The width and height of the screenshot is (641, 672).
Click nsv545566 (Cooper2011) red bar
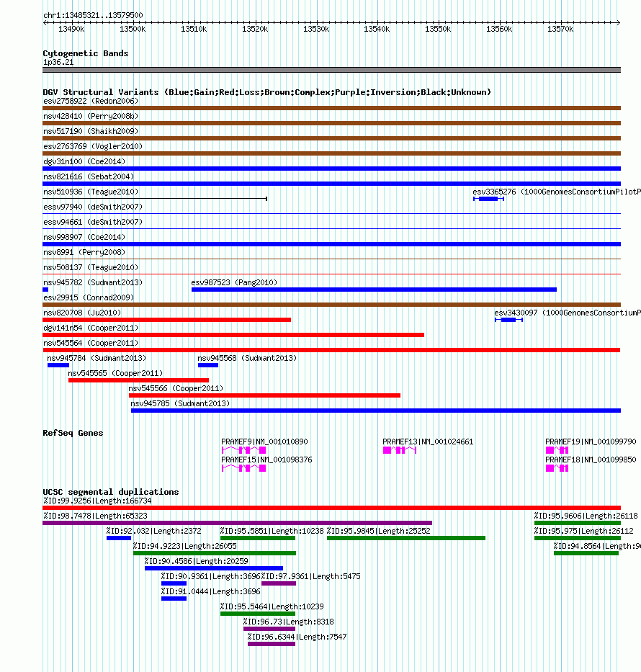click(265, 395)
